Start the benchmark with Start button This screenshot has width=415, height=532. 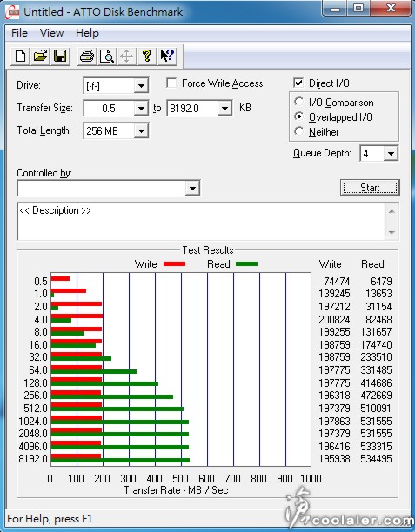point(370,188)
